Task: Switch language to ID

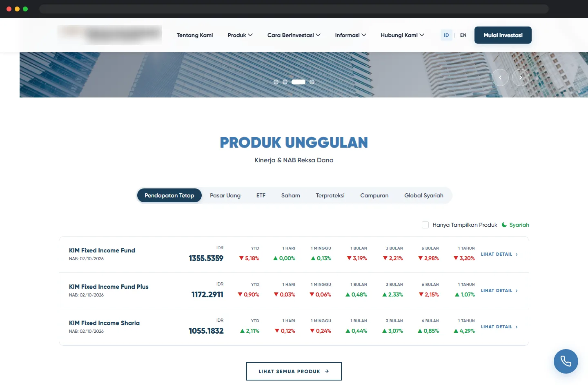Action: click(446, 35)
